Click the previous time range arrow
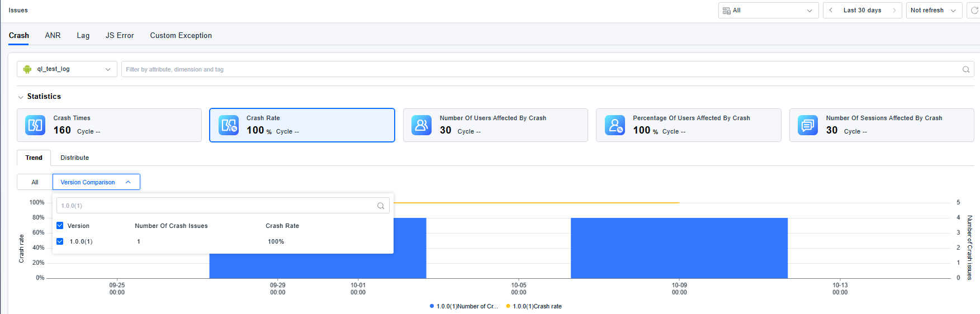Image resolution: width=980 pixels, height=314 pixels. [x=831, y=11]
